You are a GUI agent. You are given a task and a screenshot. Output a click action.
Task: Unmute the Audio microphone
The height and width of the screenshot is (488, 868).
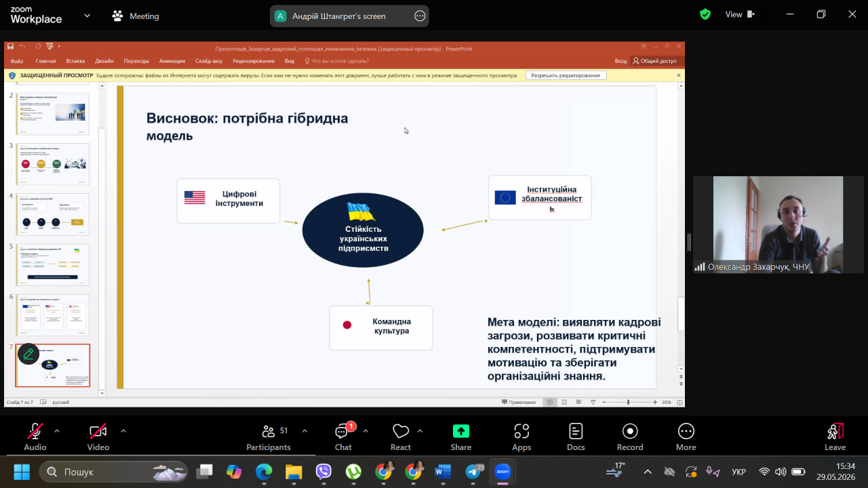[x=35, y=436]
